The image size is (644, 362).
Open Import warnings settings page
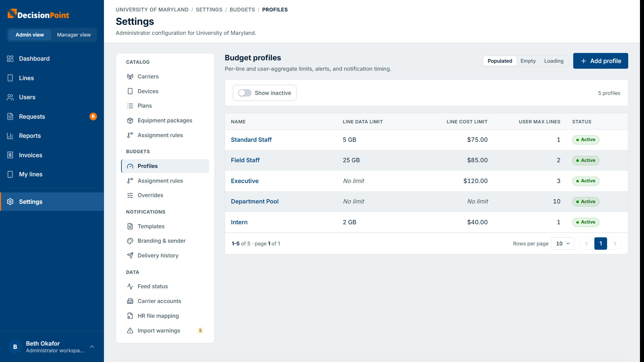tap(165, 330)
